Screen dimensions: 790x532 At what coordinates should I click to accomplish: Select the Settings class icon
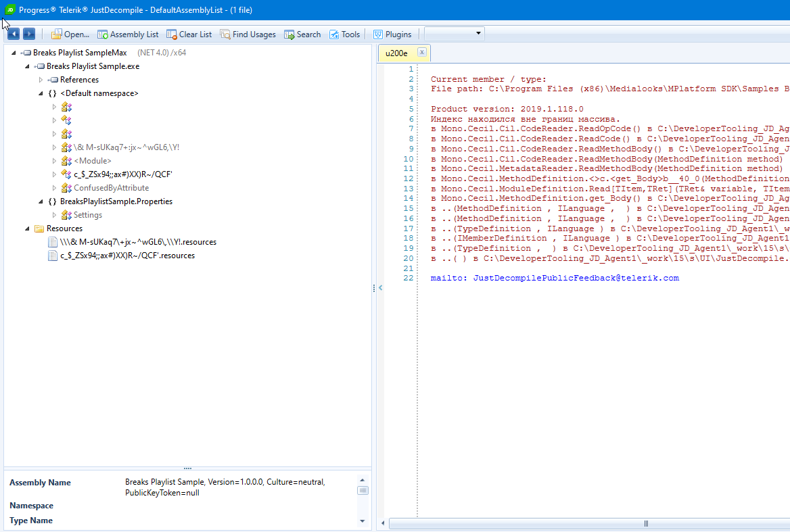pos(66,216)
